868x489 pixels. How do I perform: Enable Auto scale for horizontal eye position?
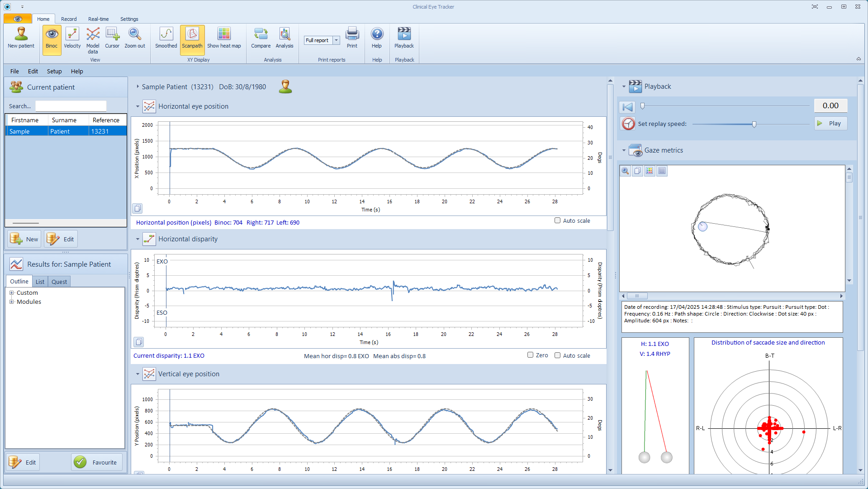(x=557, y=221)
